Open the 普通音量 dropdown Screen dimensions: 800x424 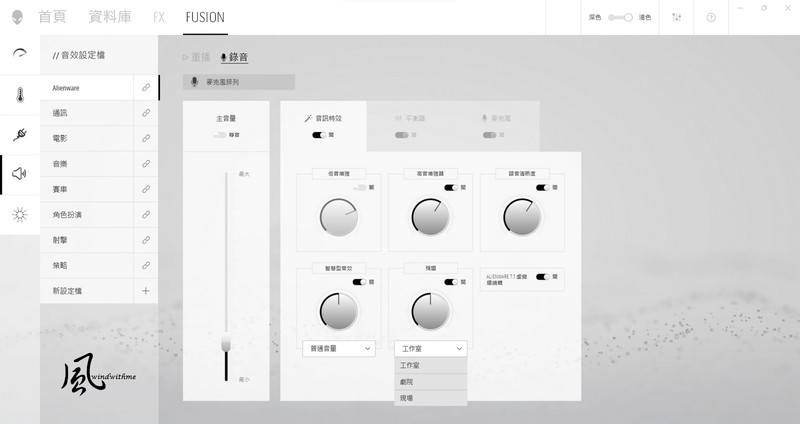339,348
